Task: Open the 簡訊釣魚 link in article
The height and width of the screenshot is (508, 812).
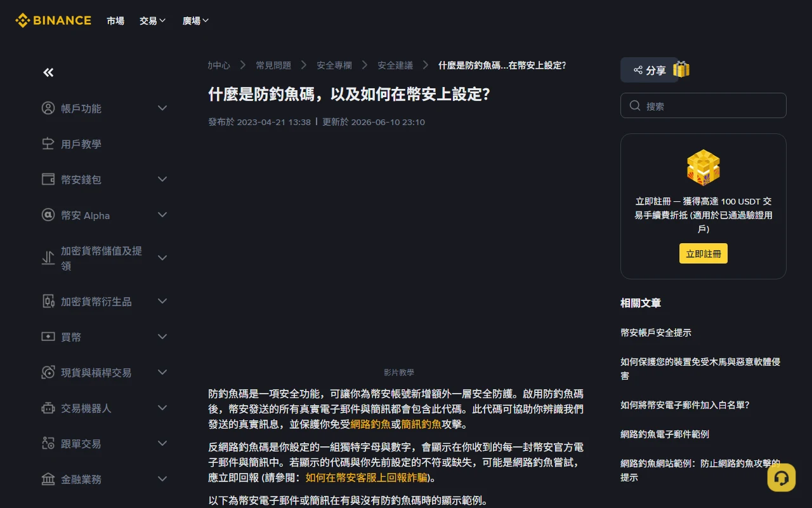Action: [421, 424]
